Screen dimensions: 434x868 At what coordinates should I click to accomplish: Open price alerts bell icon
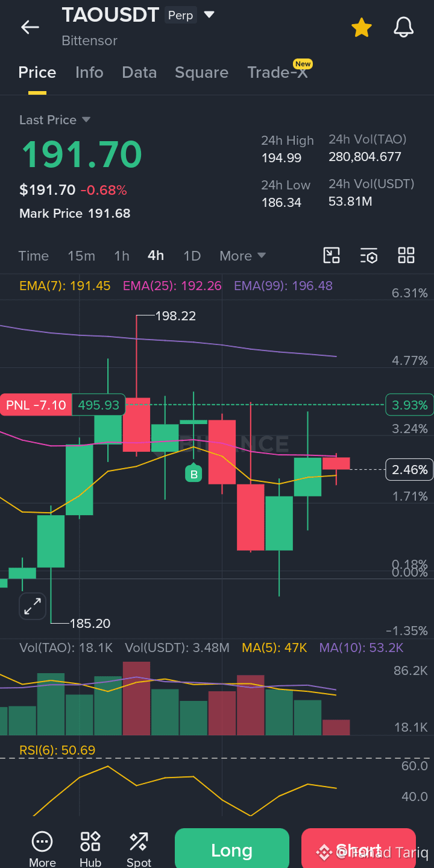pos(404,27)
